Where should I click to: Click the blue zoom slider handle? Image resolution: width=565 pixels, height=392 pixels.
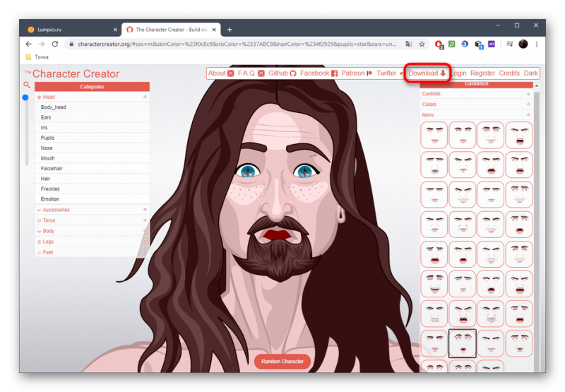coord(25,97)
